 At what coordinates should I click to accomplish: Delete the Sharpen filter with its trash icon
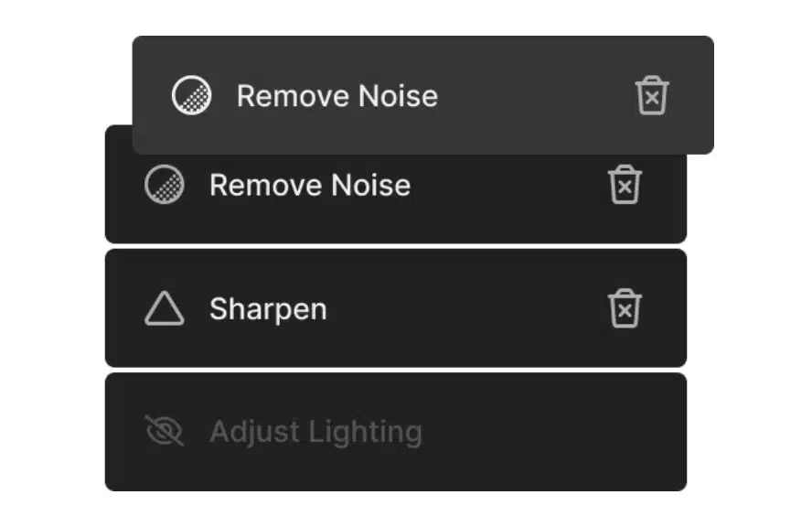point(625,308)
